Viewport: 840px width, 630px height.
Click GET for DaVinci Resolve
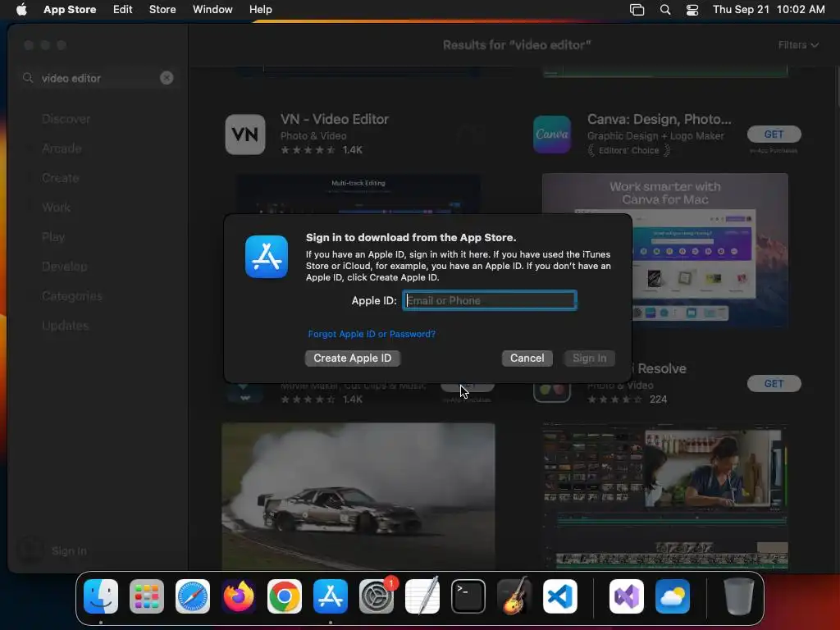click(x=774, y=384)
